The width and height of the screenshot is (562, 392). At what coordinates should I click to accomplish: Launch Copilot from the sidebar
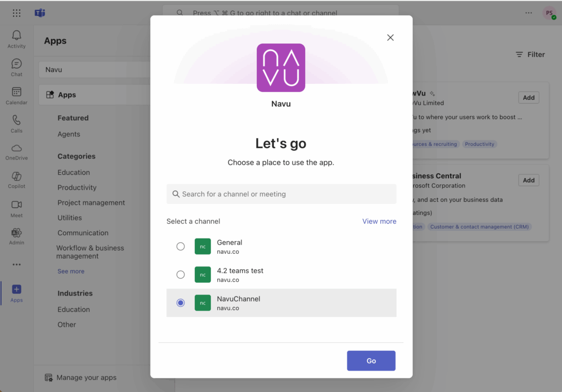tap(16, 177)
